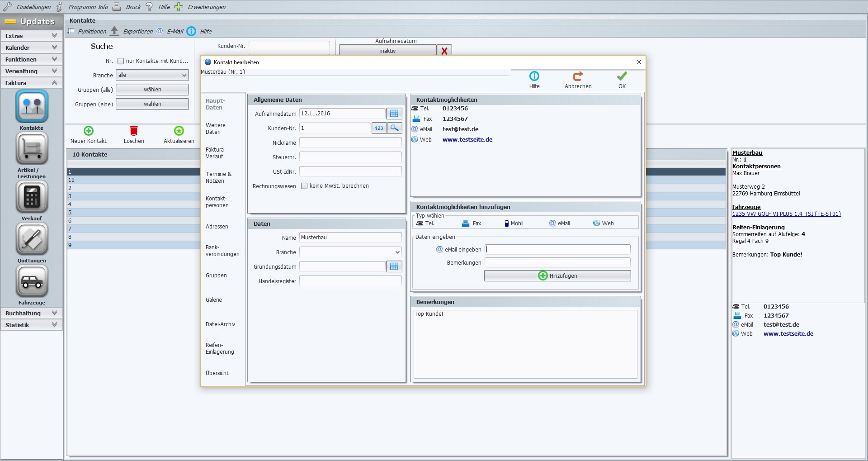Image resolution: width=868 pixels, height=461 pixels.
Task: Toggle 'nur Kontakte mit Kund...' checkbox
Action: [121, 61]
